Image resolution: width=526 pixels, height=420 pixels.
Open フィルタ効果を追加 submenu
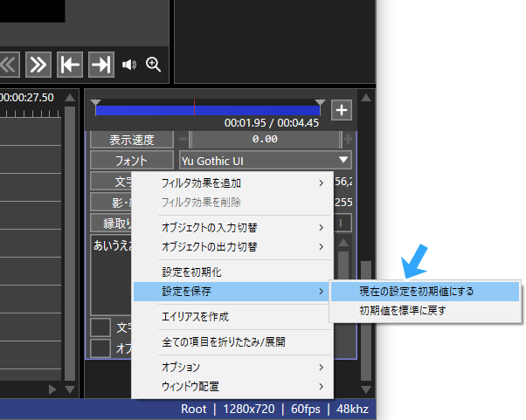232,183
